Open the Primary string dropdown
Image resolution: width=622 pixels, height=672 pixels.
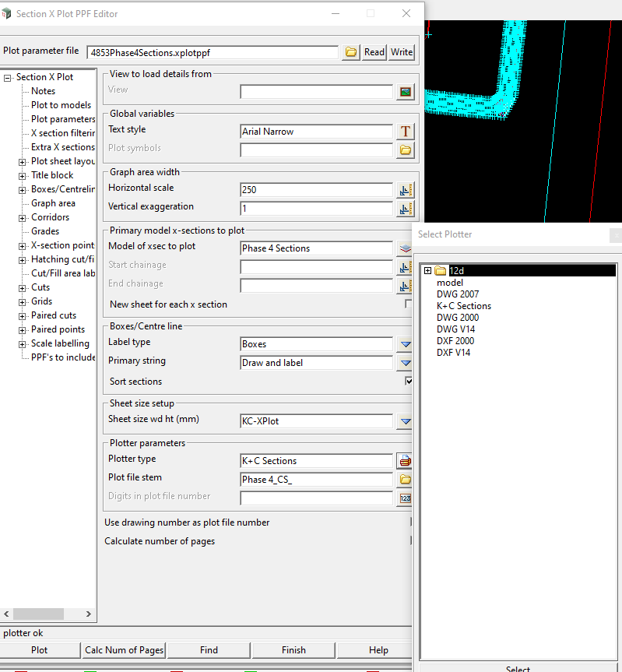click(x=404, y=363)
